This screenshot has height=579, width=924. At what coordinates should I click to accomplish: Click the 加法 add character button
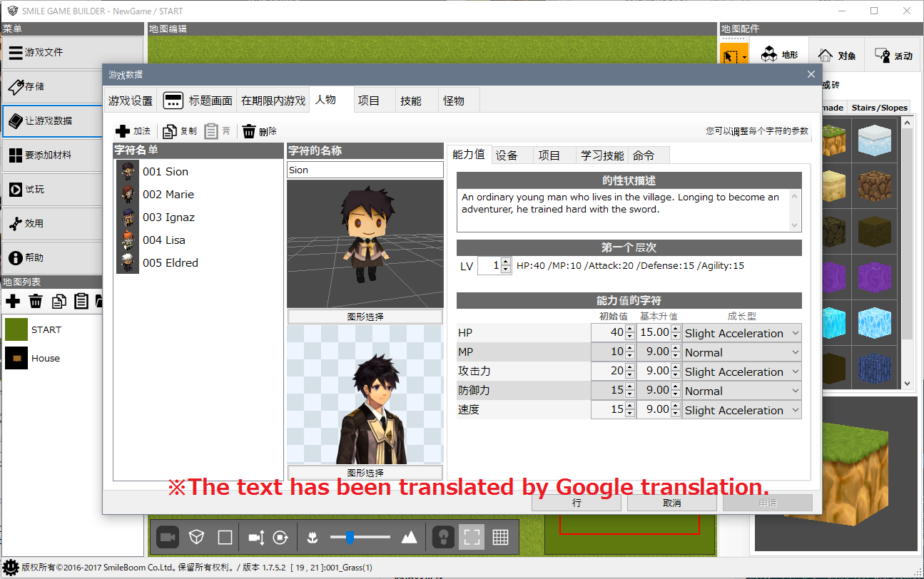coord(133,131)
